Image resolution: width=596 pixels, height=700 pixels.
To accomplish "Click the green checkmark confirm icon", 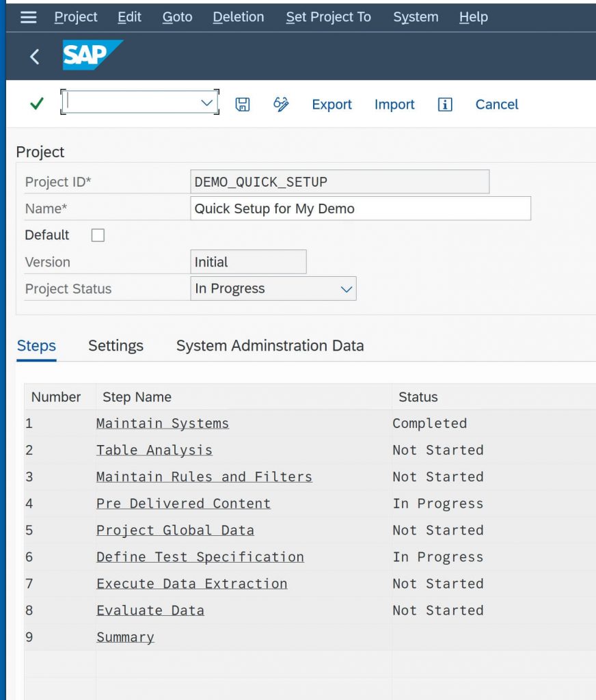I will point(37,104).
